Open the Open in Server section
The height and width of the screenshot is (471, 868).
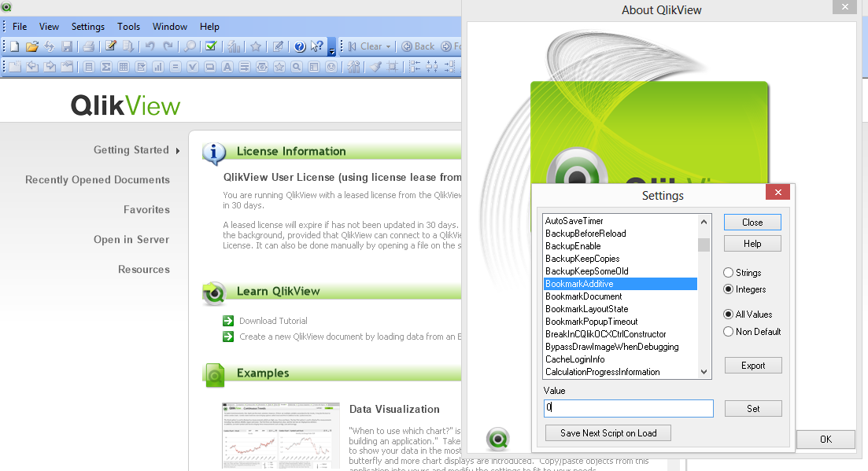(131, 239)
